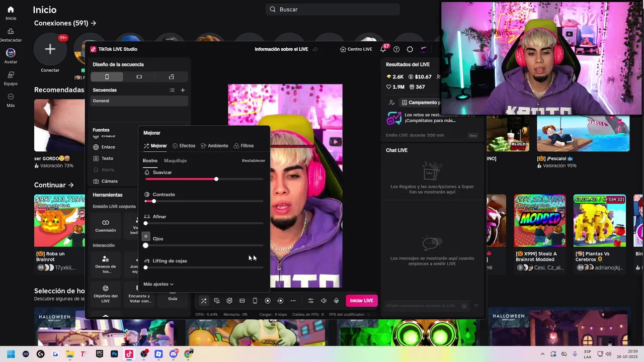Add a new sequence with plus icon
The height and width of the screenshot is (362, 644).
coord(183,90)
